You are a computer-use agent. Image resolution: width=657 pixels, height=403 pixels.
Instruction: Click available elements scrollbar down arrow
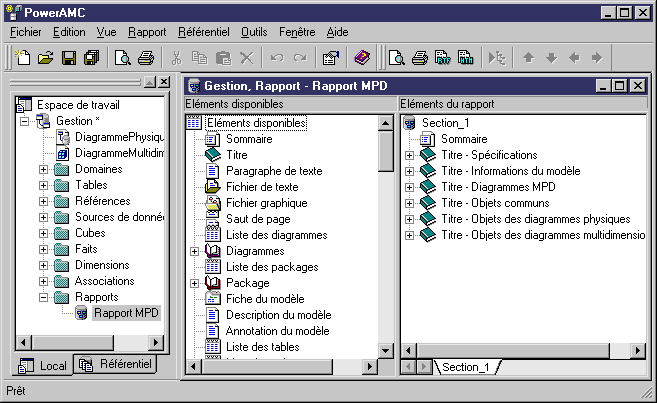tap(385, 350)
